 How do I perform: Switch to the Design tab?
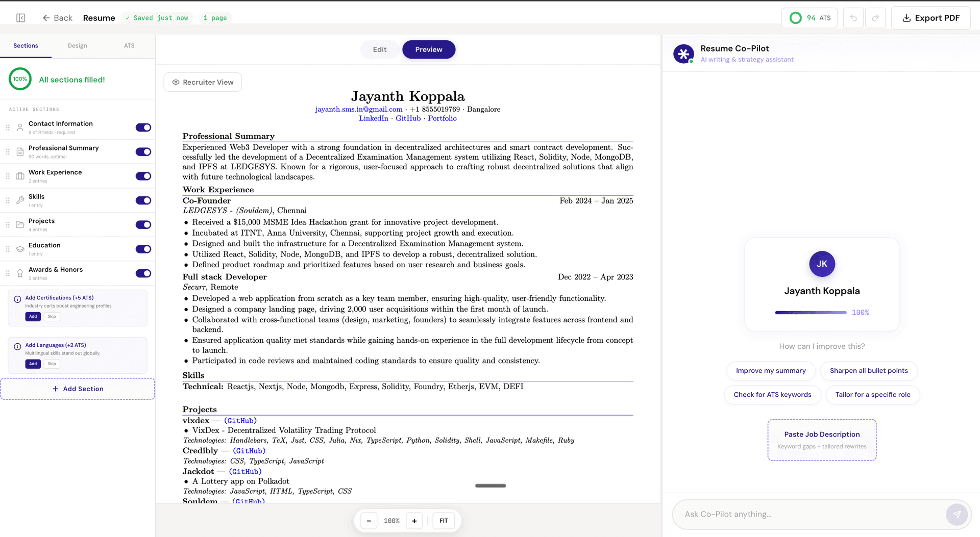point(78,46)
